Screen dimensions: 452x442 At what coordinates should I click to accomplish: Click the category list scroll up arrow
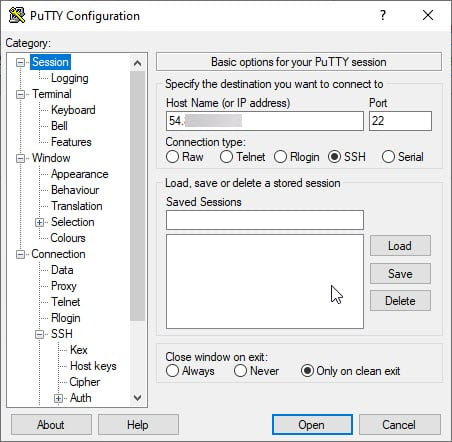[137, 63]
